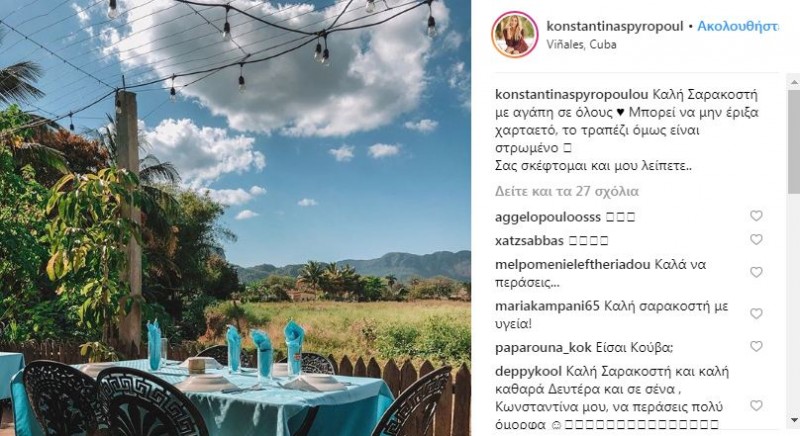Open konstantinaspyropoulou profile picture avatar
This screenshot has height=436, width=800.
click(x=515, y=35)
